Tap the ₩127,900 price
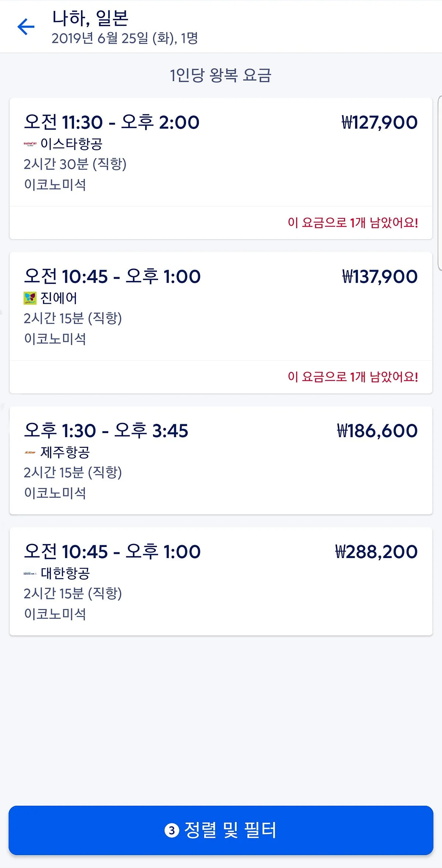The image size is (442, 868). point(379,122)
